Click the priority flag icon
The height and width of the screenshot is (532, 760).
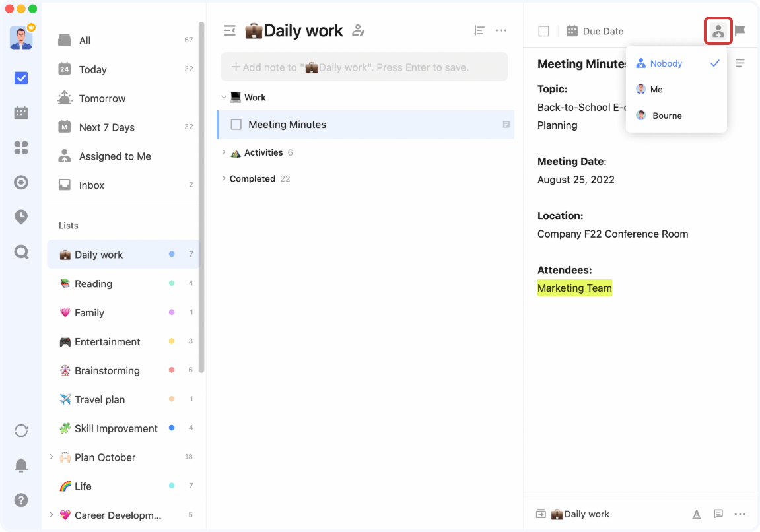[x=740, y=31]
